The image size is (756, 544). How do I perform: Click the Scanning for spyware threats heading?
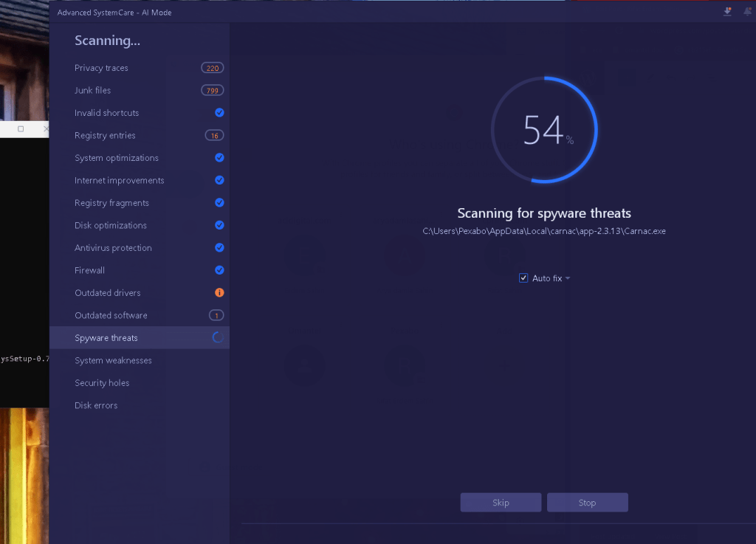coord(544,213)
